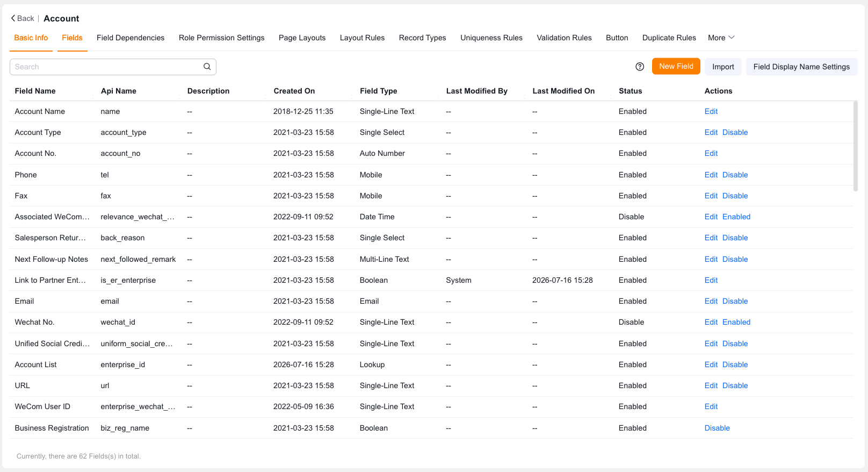Edit the Account No. field
The width and height of the screenshot is (868, 472).
pyautogui.click(x=711, y=153)
